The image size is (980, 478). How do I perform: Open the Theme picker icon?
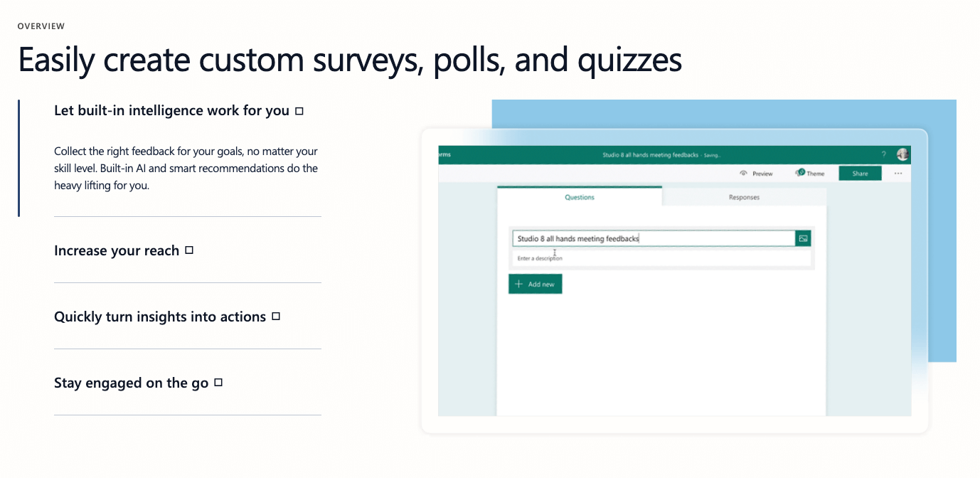(802, 173)
